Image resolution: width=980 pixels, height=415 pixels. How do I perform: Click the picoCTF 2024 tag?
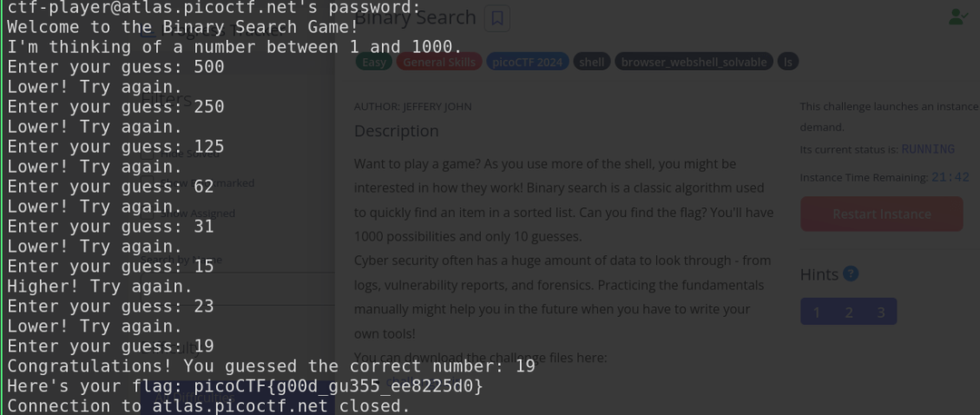tap(527, 62)
